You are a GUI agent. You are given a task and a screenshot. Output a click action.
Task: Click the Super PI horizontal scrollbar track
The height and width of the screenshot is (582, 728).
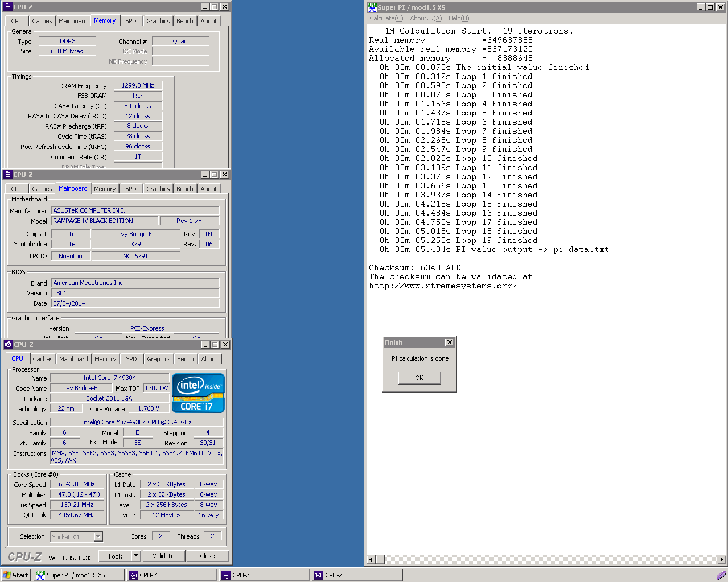[546, 560]
